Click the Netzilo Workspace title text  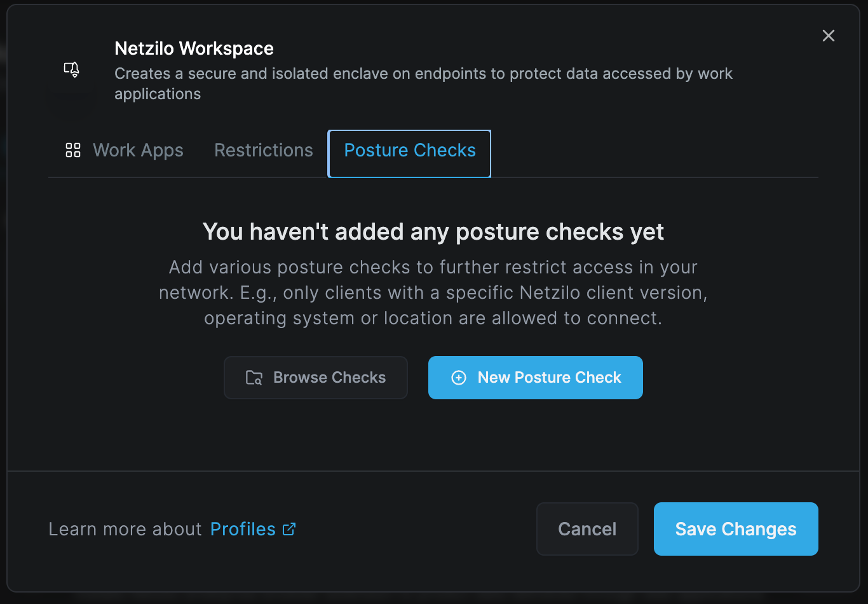click(194, 48)
